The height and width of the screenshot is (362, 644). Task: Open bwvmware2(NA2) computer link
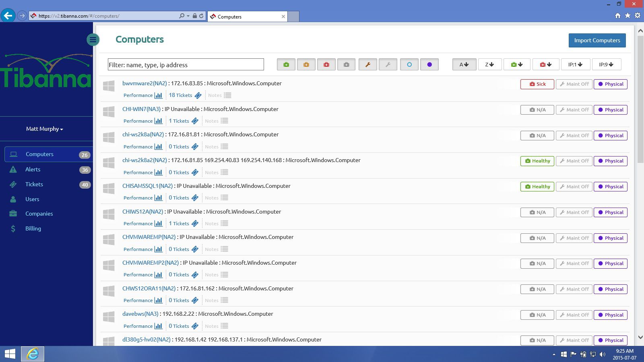point(144,83)
